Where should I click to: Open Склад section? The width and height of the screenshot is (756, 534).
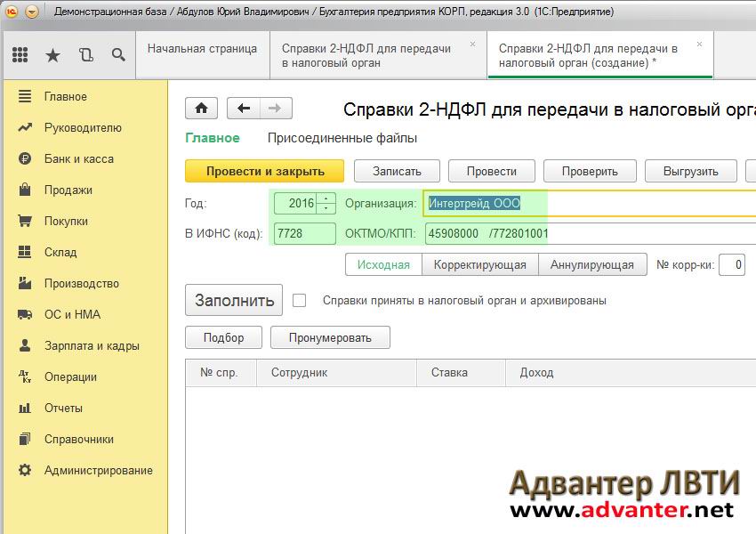pyautogui.click(x=60, y=252)
